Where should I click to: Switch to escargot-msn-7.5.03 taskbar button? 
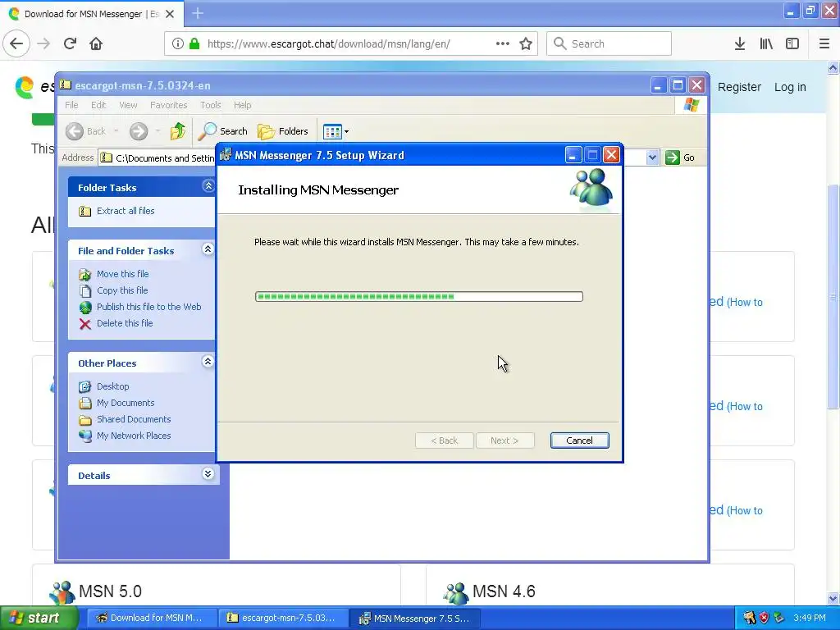pos(282,618)
